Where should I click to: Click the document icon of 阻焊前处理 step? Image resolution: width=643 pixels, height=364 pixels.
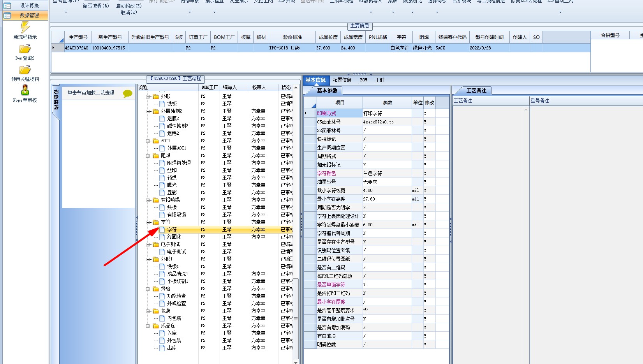coord(162,163)
